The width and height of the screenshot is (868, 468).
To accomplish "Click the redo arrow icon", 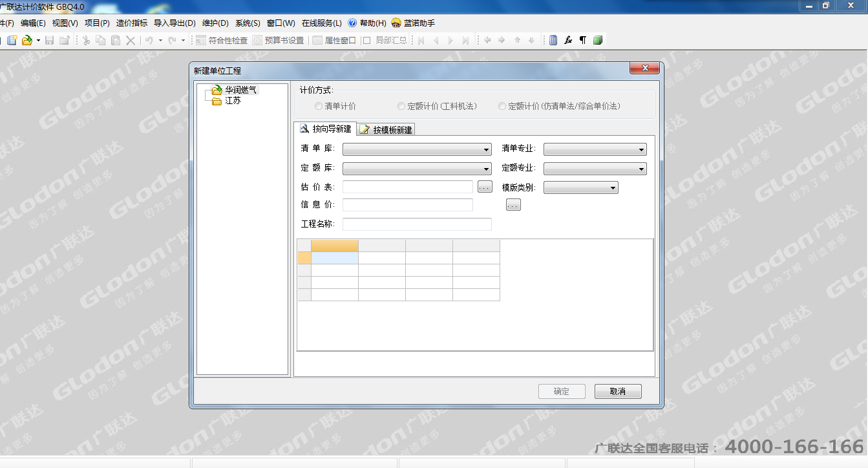I will click(x=172, y=40).
